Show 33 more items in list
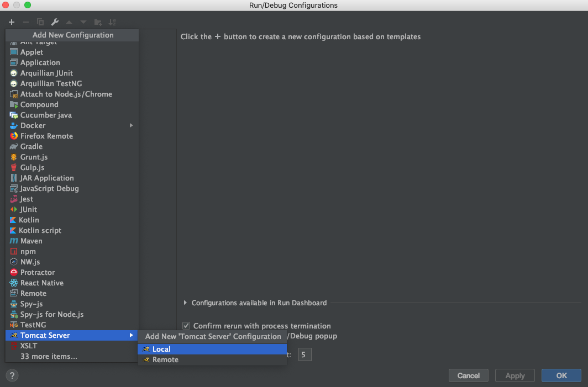Screen dimensions: 588x387 click(72, 356)
